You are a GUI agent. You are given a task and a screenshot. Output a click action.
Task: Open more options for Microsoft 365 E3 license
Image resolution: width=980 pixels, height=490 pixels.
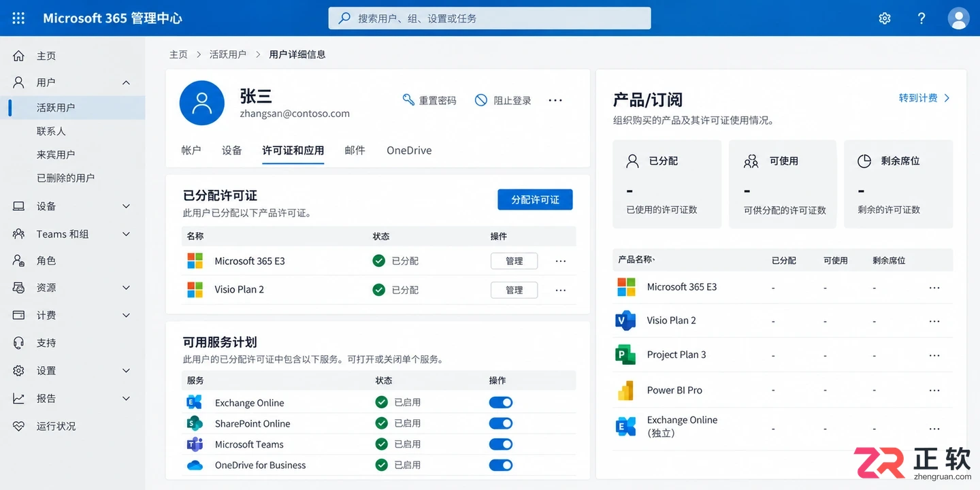click(x=561, y=261)
